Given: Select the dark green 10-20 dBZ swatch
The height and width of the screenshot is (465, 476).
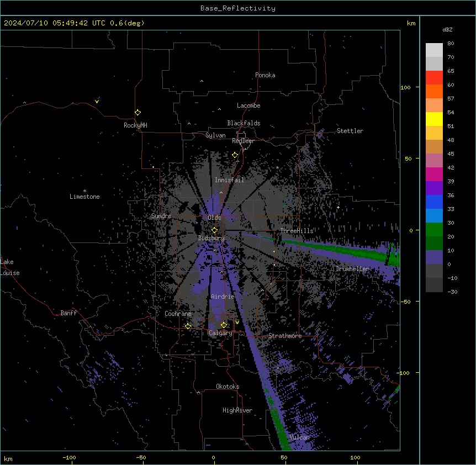Looking at the screenshot, I should [434, 244].
